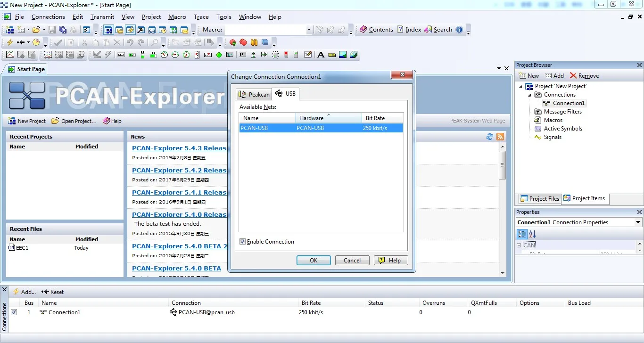Image resolution: width=644 pixels, height=343 pixels.
Task: Click the Connect lightning bolt toolbar icon
Action: coord(10,42)
